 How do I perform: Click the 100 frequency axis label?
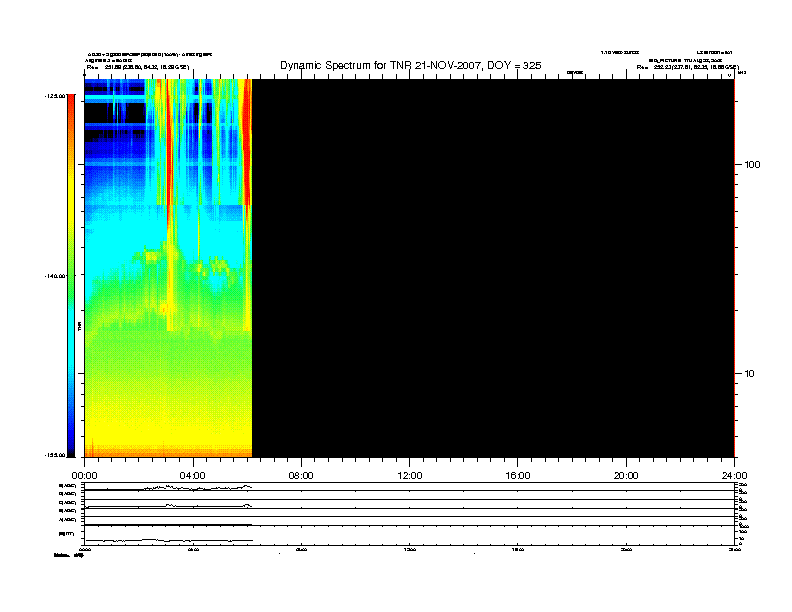[x=752, y=165]
